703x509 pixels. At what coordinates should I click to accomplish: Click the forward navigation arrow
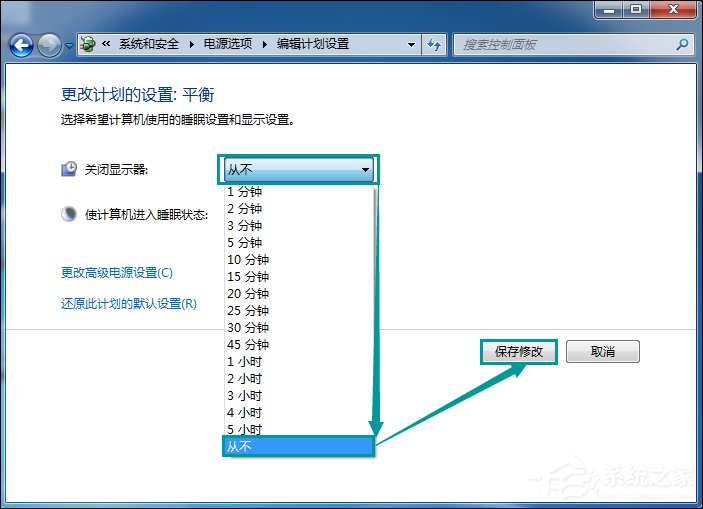(x=49, y=45)
